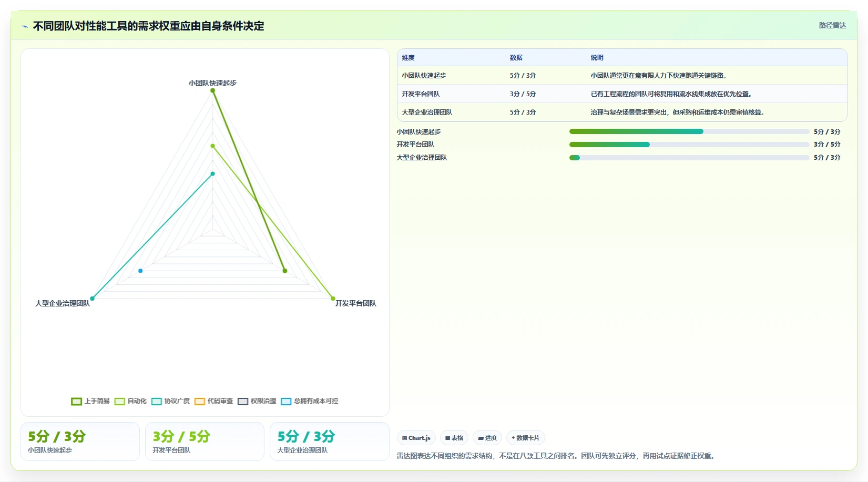
Task: Click the Chart.js tag chip
Action: tap(416, 438)
